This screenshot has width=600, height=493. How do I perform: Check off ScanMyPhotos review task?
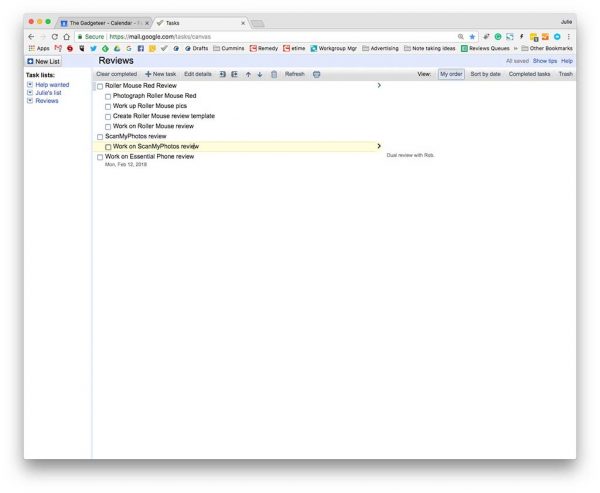tap(100, 137)
